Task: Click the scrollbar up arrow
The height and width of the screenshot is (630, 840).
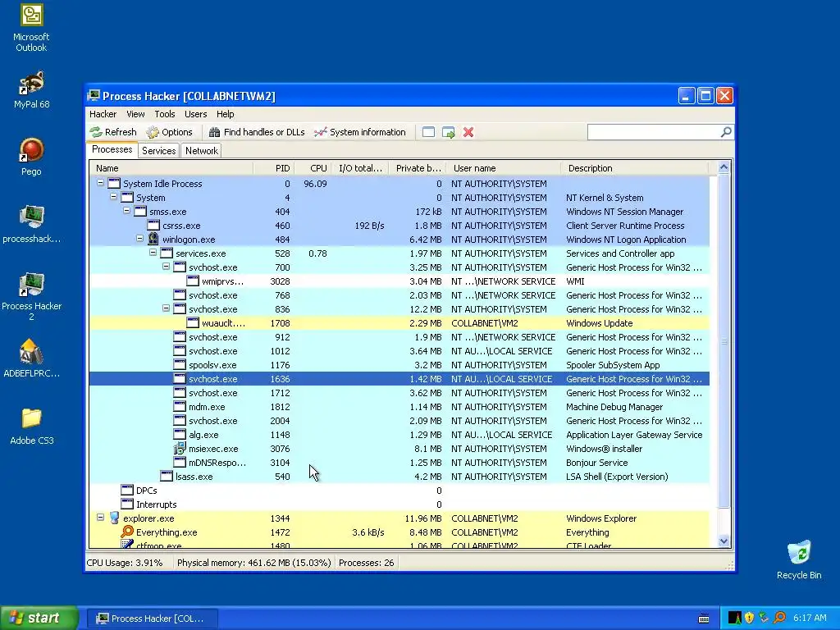Action: tap(724, 167)
